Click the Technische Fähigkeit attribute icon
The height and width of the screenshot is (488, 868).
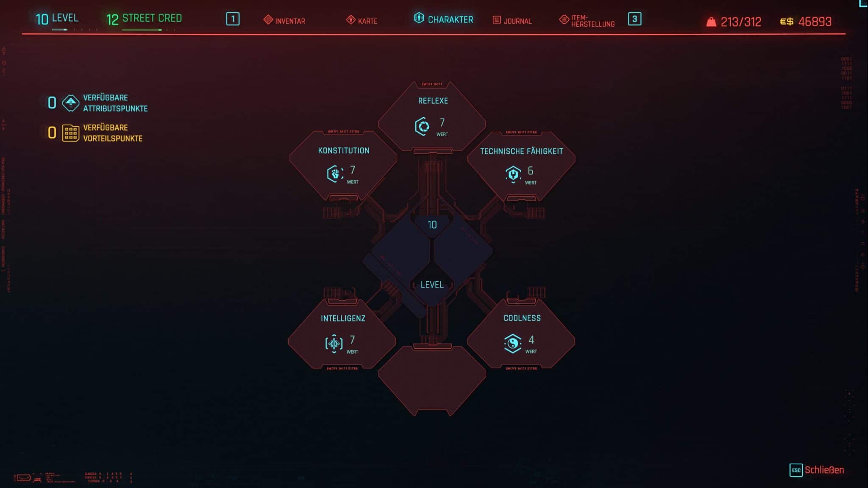click(x=512, y=173)
